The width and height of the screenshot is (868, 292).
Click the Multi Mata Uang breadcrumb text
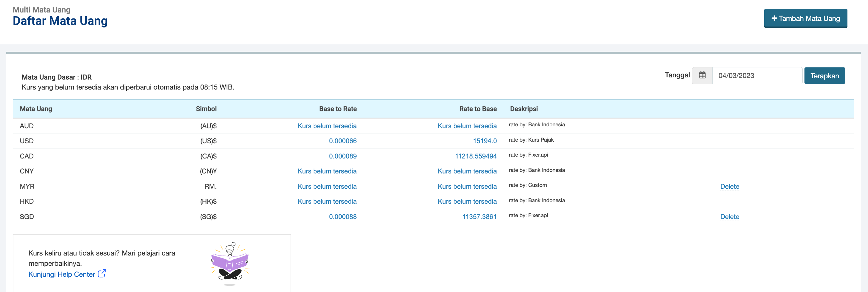click(41, 9)
